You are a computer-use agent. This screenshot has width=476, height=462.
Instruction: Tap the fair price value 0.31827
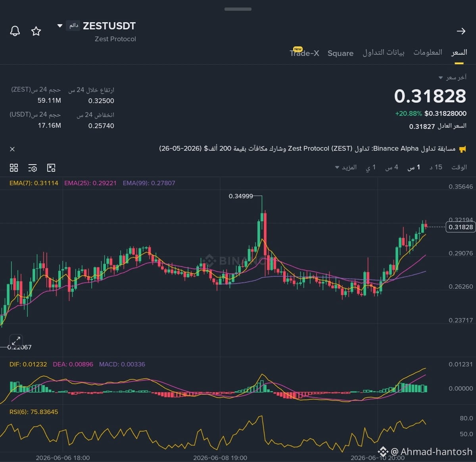422,127
